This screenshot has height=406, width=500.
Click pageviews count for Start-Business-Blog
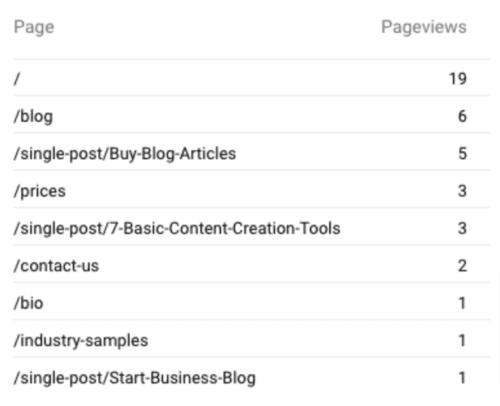tap(462, 378)
